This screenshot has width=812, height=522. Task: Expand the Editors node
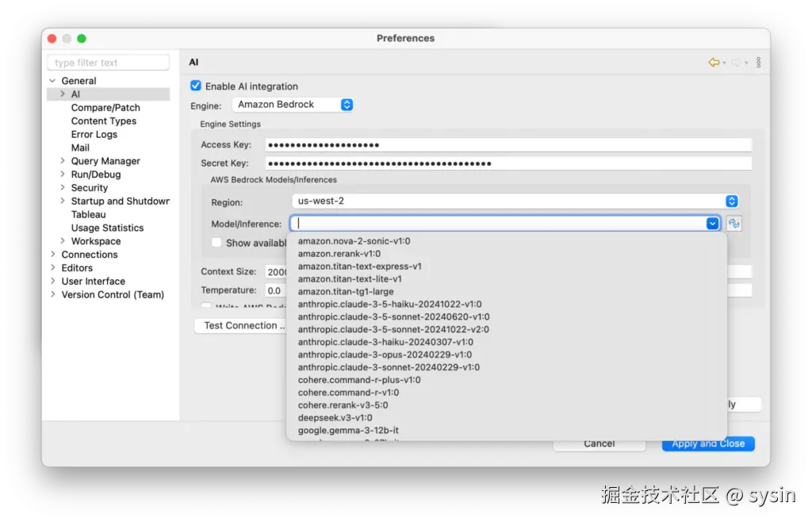tap(53, 267)
